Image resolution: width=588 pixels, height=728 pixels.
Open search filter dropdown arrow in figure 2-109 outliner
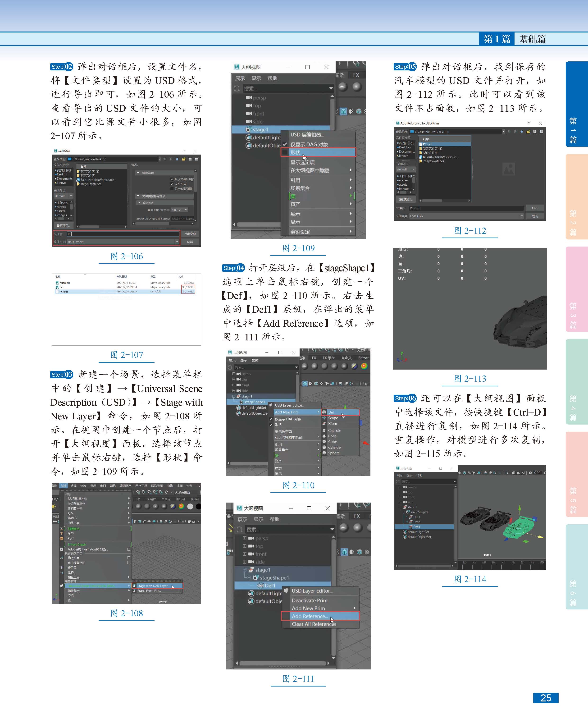(331, 88)
